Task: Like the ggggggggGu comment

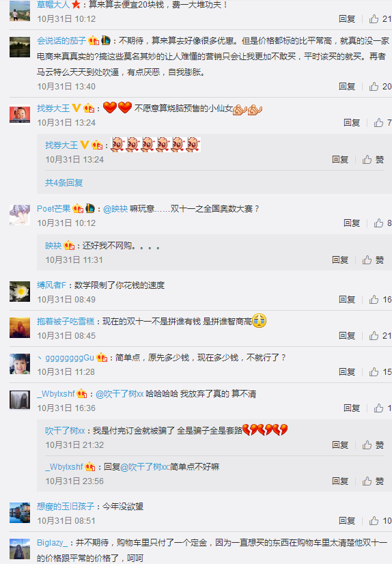Action: click(380, 371)
